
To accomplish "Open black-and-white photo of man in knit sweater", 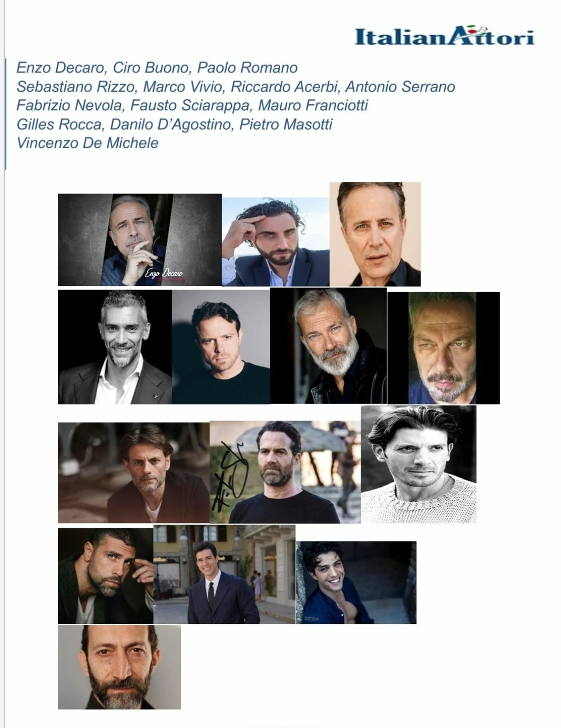I will pos(419,464).
